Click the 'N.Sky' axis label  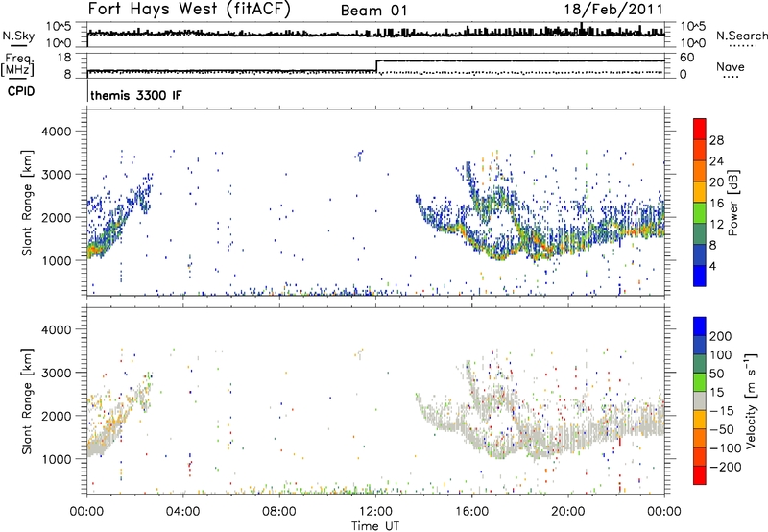point(18,36)
